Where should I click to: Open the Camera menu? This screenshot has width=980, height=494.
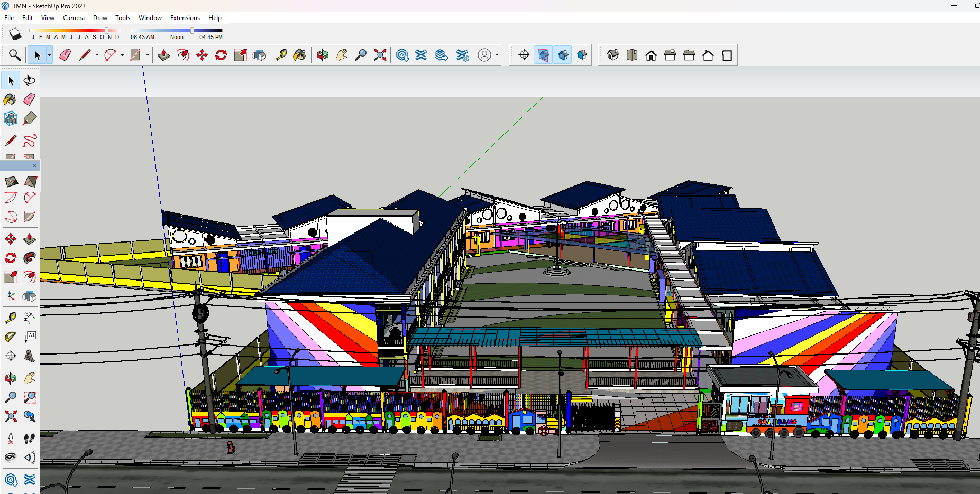[x=74, y=18]
